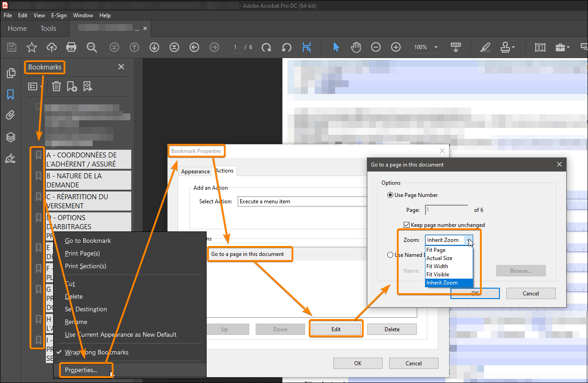
Task: Delete bookmark with the trash icon
Action: pos(56,86)
